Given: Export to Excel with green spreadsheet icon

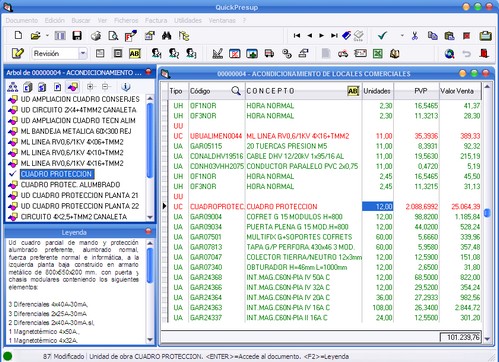Looking at the screenshot, I should pyautogui.click(x=377, y=53).
